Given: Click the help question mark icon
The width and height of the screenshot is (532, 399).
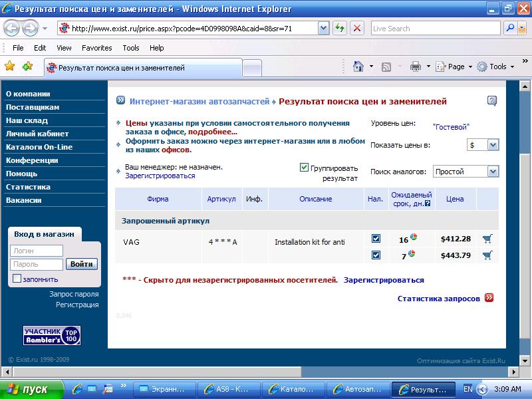Looking at the screenshot, I should (x=492, y=101).
